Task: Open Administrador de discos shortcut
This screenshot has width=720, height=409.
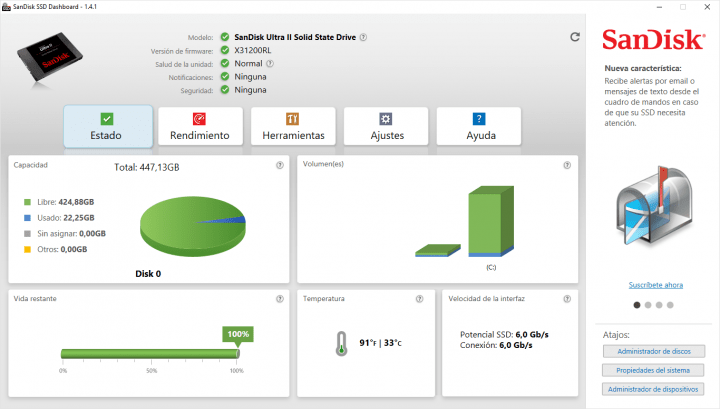Action: tap(654, 351)
